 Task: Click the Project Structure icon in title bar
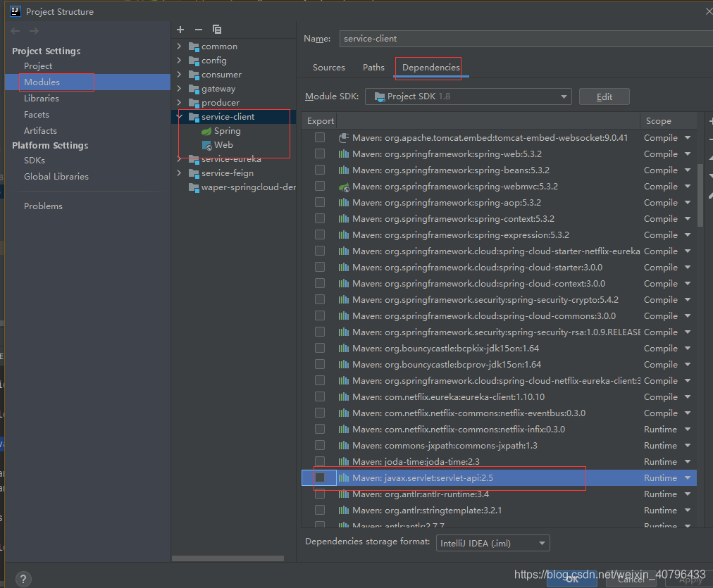[16, 11]
